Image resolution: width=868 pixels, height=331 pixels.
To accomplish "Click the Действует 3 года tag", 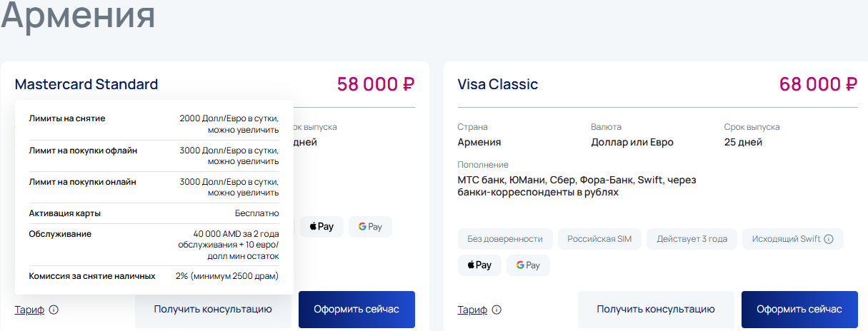I will 692,239.
